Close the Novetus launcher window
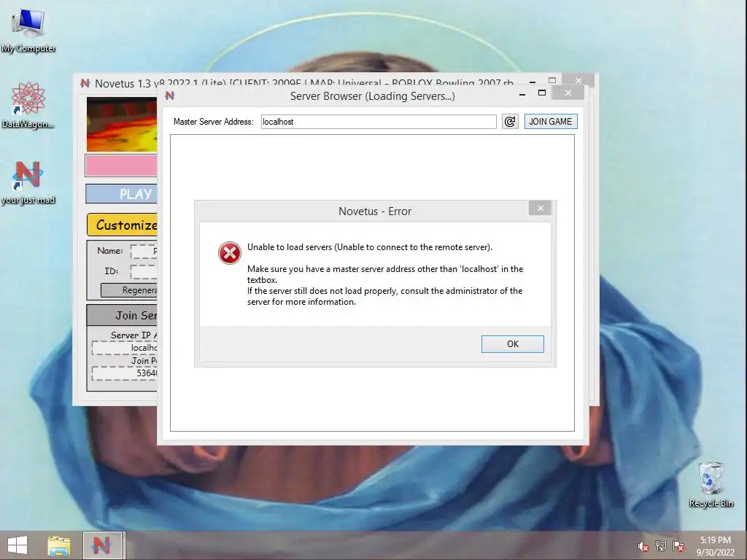The width and height of the screenshot is (747, 560). click(578, 80)
